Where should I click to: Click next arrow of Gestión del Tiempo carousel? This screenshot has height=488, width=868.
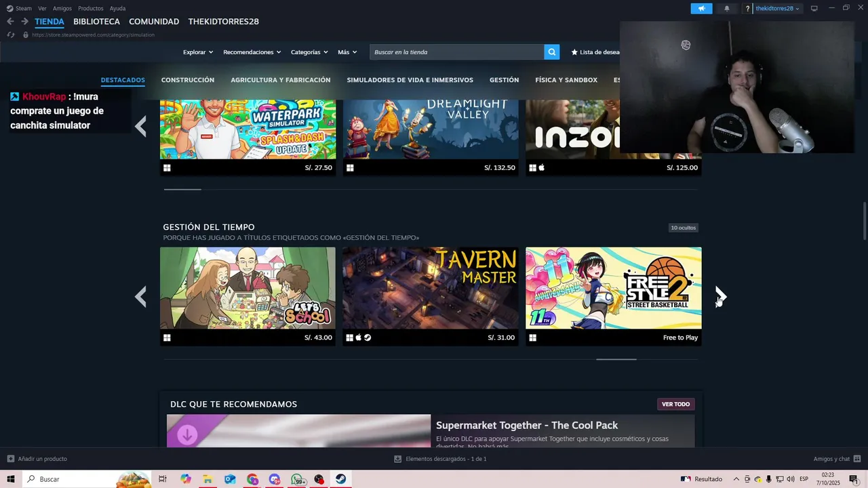(720, 296)
